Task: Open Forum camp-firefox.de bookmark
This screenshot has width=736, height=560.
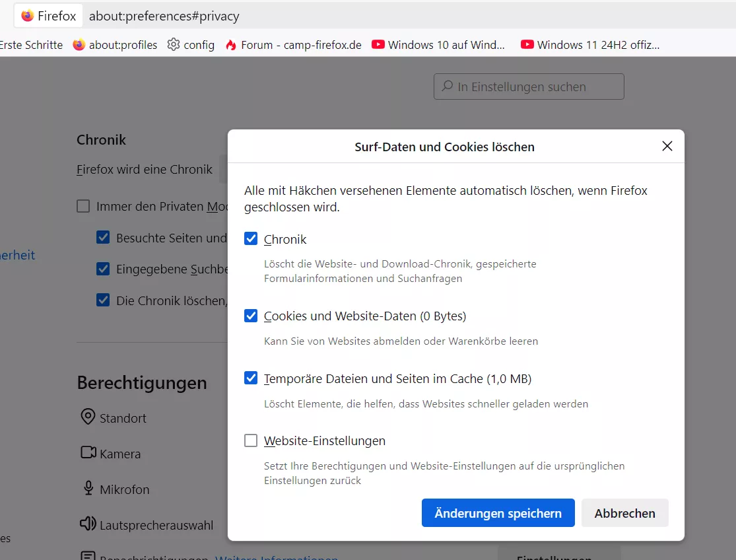Action: tap(293, 45)
